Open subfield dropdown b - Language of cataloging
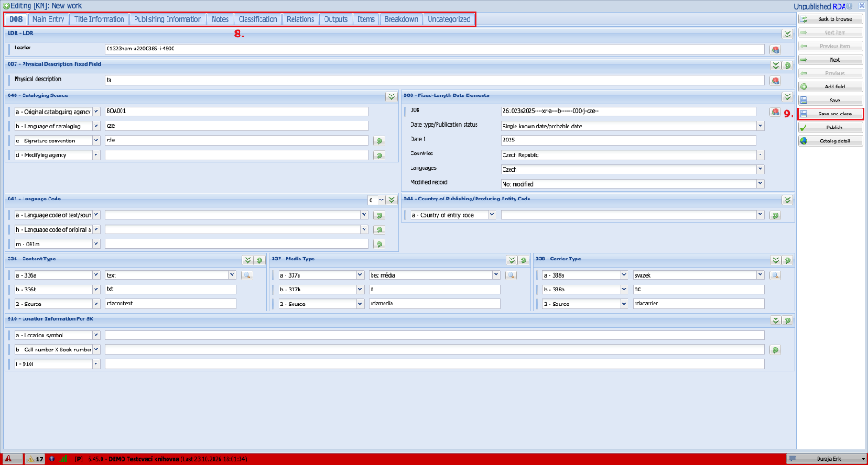This screenshot has height=465, width=868. tap(95, 126)
